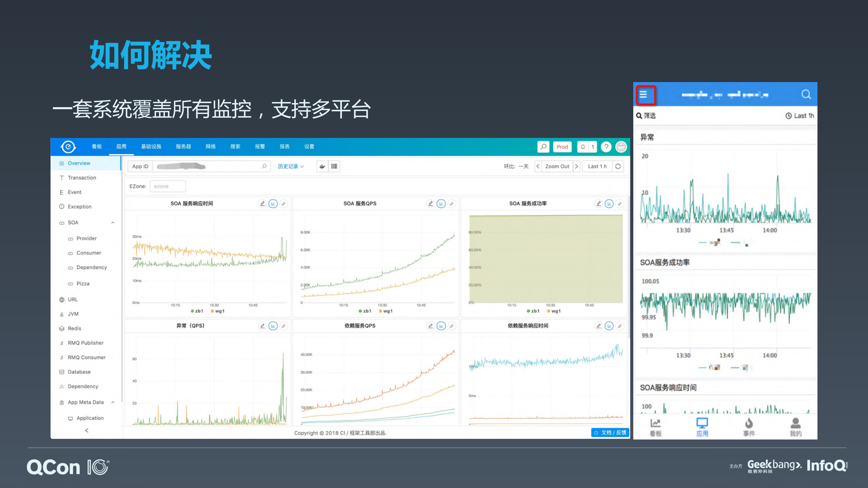Click the server list icon beside the Docker icon
868x488 pixels.
(334, 166)
